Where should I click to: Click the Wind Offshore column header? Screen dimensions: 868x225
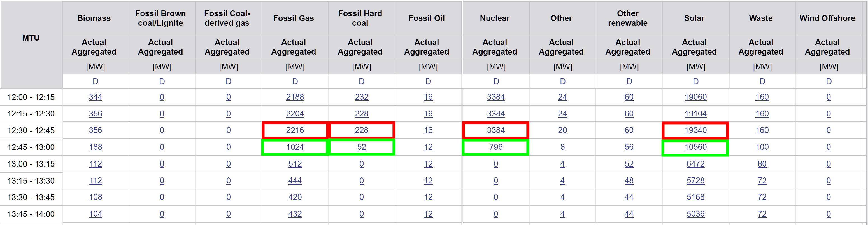[827, 18]
